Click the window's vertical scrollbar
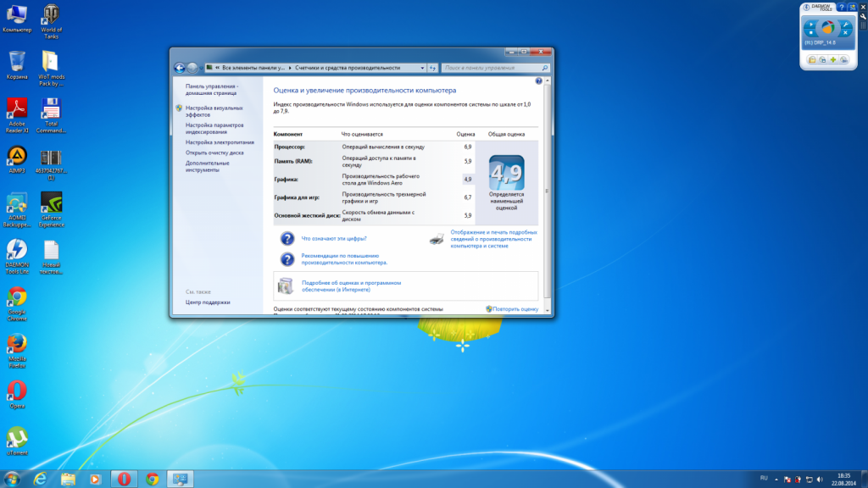 [x=547, y=186]
